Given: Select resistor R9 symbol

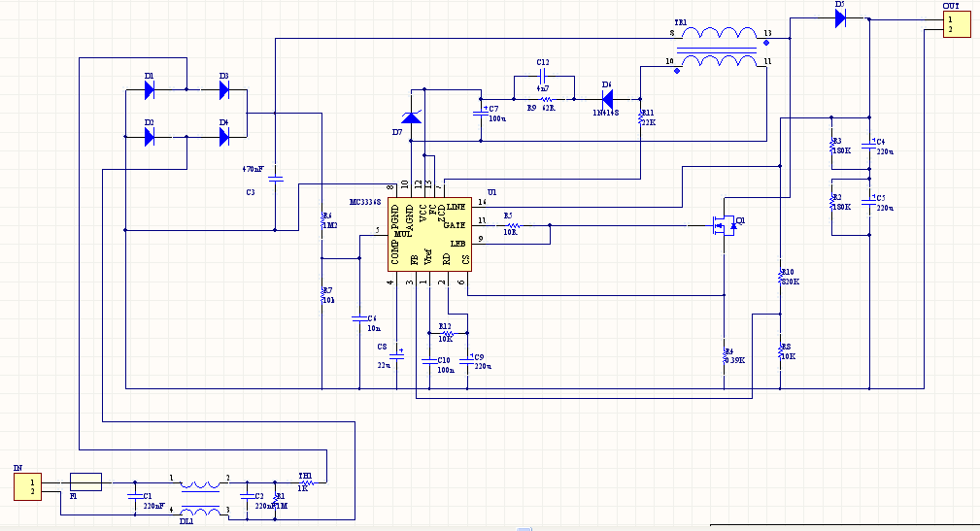Looking at the screenshot, I should (546, 99).
